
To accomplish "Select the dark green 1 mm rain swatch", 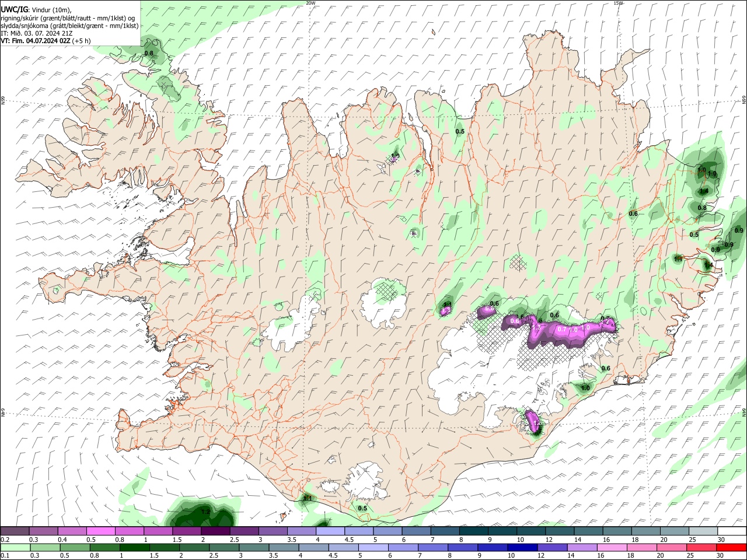I will 134,547.
